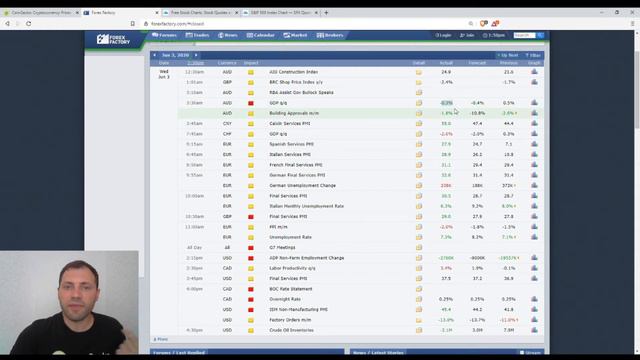Show graph for AIG Construction Index
This screenshot has width=640, height=360.
point(534,72)
